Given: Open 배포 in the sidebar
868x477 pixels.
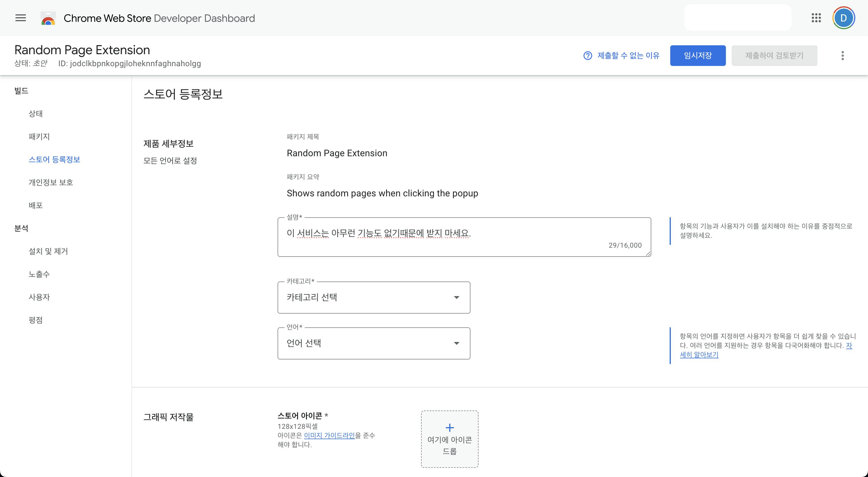Looking at the screenshot, I should click(36, 205).
